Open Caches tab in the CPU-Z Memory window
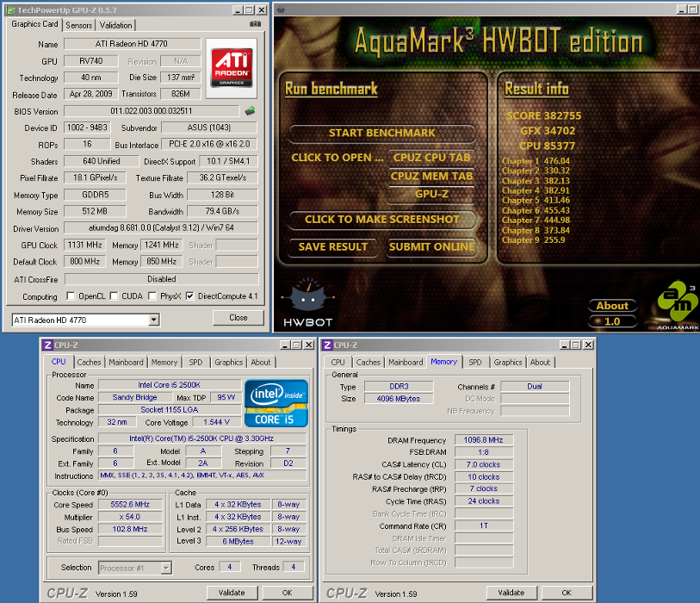Image resolution: width=700 pixels, height=603 pixels. coord(369,363)
